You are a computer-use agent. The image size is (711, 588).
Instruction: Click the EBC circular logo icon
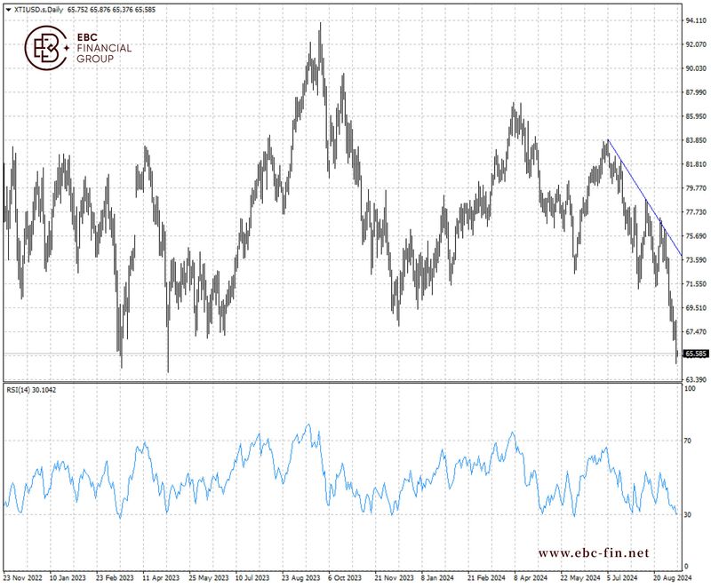46,48
